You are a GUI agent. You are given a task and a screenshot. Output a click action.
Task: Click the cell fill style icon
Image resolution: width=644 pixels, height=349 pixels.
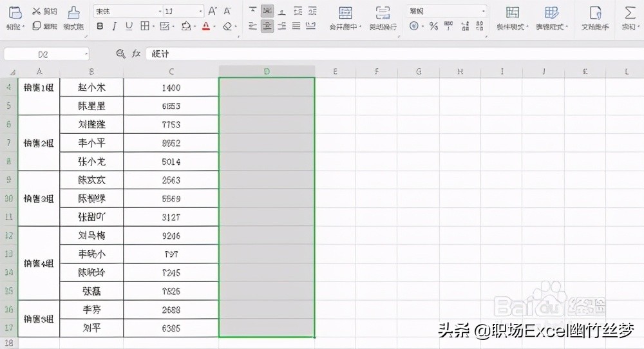tap(164, 26)
